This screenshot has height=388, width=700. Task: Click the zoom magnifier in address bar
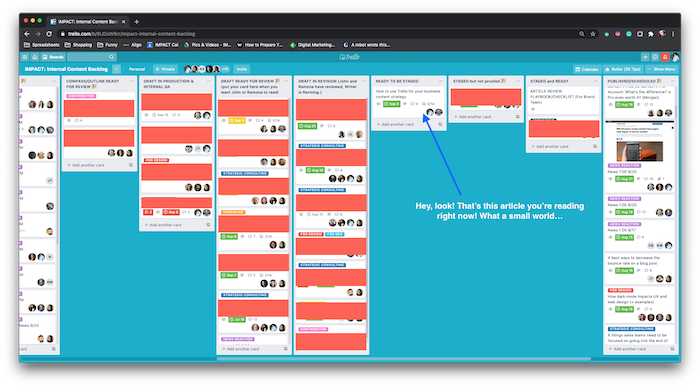click(582, 34)
